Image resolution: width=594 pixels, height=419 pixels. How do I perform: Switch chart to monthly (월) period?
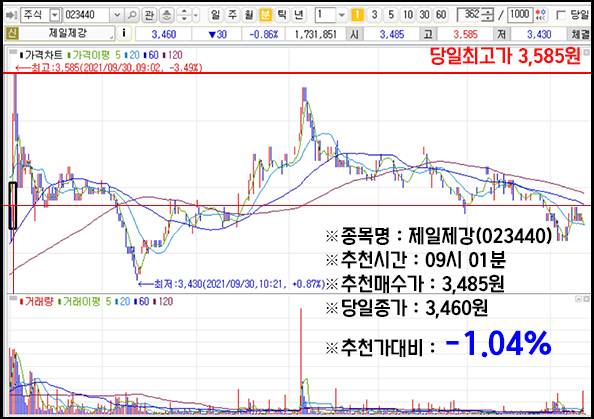(249, 15)
